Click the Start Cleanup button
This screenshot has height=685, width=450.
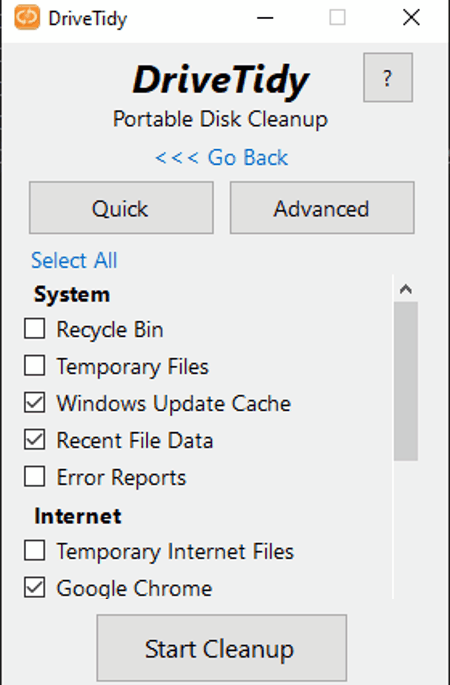tap(222, 648)
